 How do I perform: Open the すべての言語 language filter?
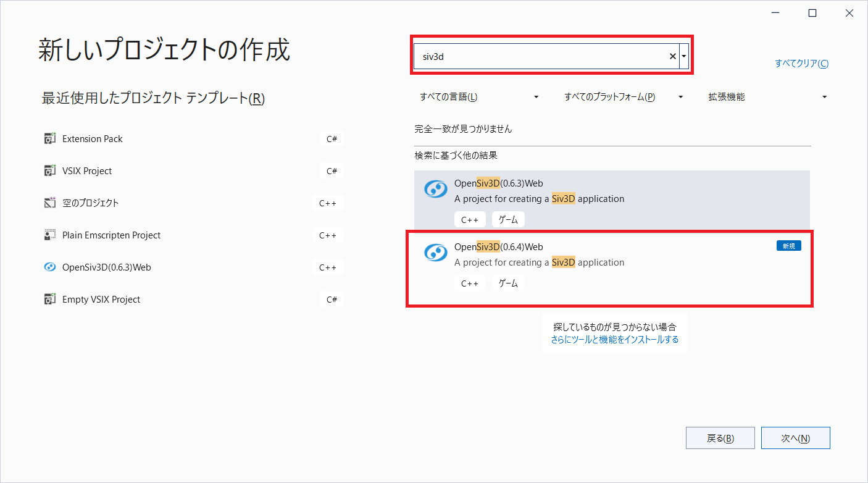pyautogui.click(x=478, y=97)
